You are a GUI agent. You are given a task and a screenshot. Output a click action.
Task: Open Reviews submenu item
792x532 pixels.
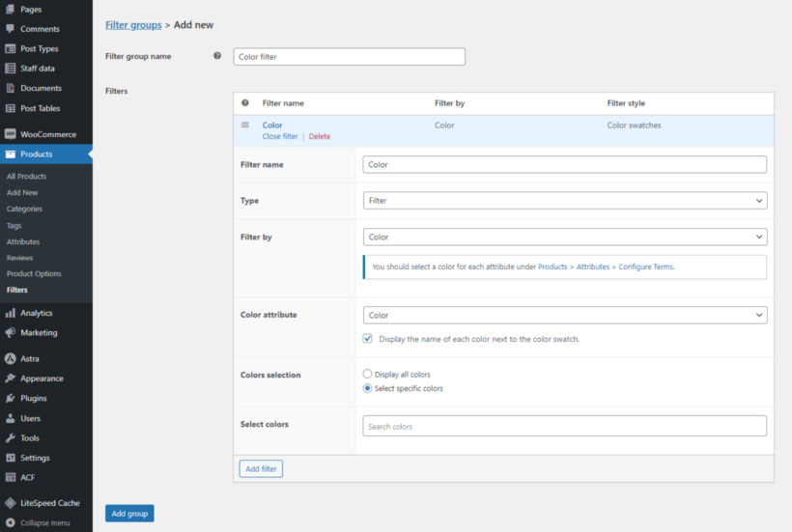[x=19, y=258]
